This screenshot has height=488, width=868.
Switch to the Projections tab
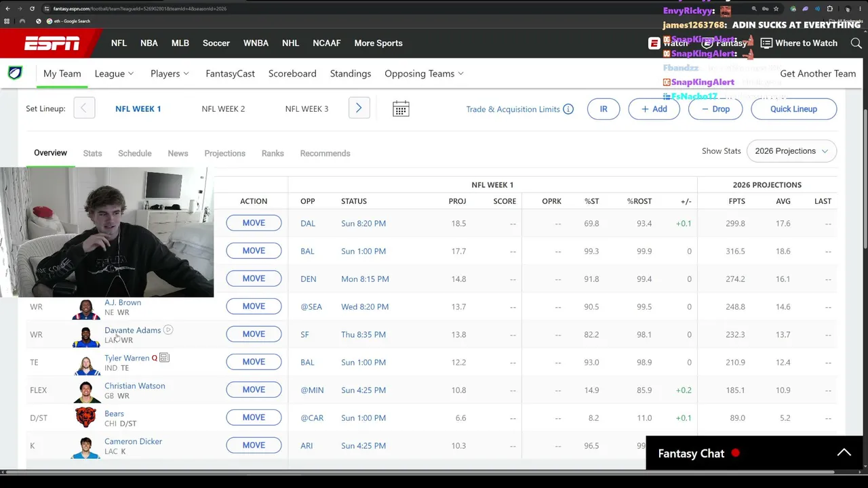[225, 153]
